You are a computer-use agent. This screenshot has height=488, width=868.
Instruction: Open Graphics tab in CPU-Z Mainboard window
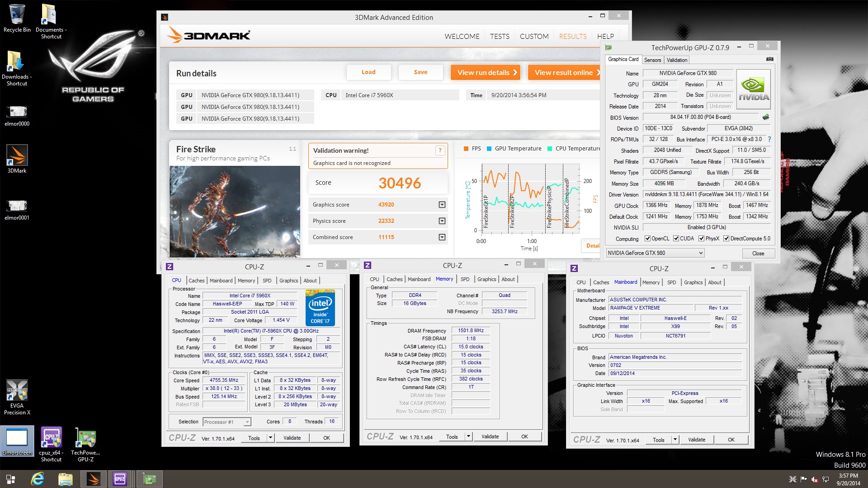coord(693,282)
